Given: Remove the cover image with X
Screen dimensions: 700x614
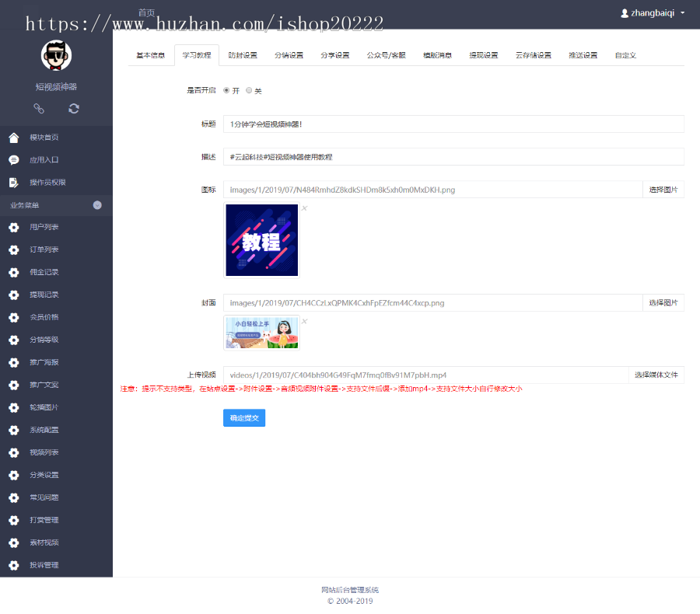Looking at the screenshot, I should [x=304, y=321].
